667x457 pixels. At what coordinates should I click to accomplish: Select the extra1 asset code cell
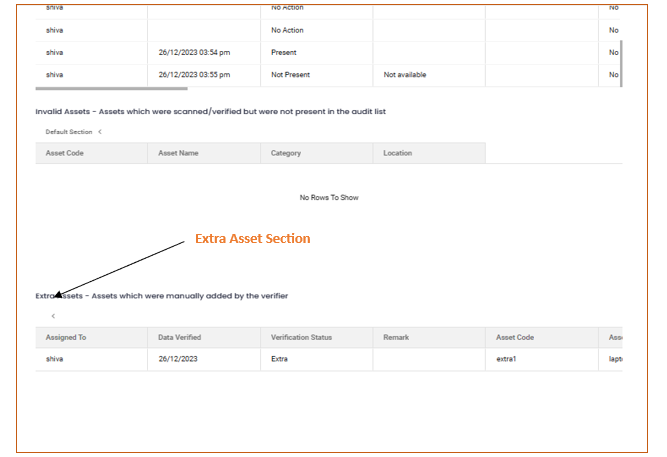tap(506, 358)
